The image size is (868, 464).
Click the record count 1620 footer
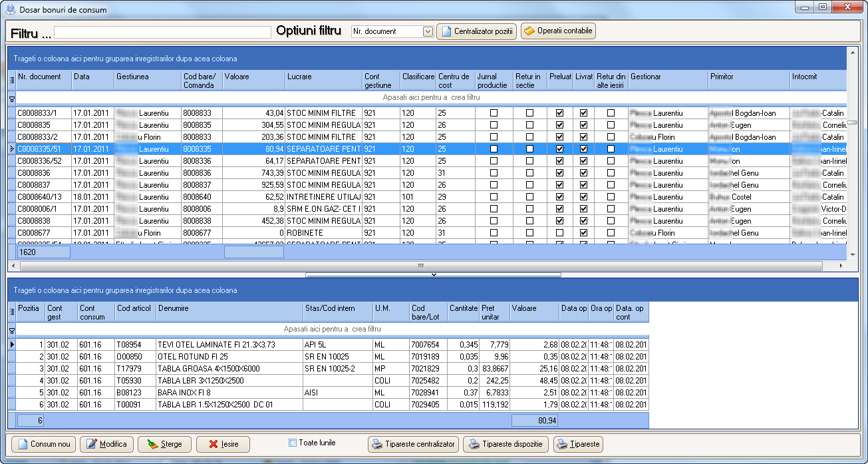click(43, 253)
